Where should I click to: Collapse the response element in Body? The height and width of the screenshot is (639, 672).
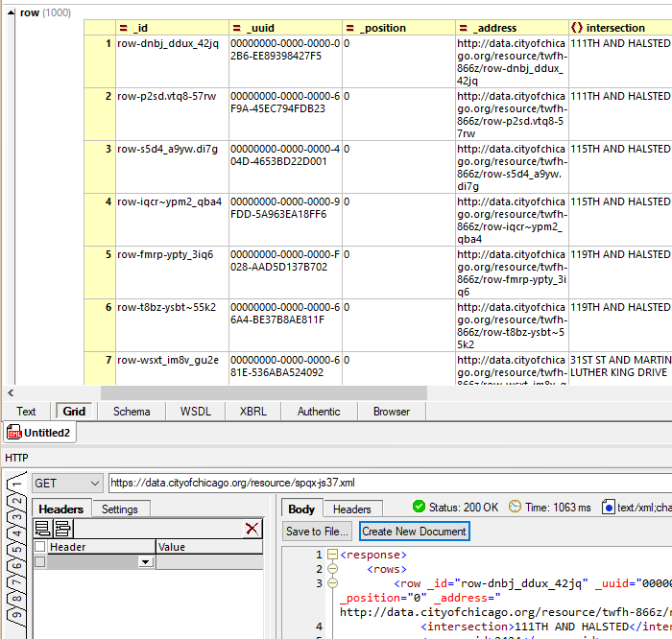pos(332,555)
